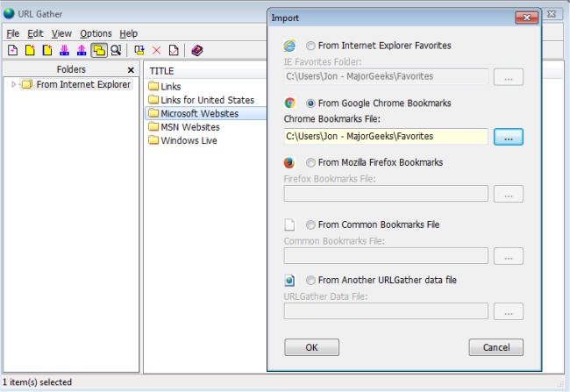Open the View menu
The height and width of the screenshot is (392, 570).
61,33
